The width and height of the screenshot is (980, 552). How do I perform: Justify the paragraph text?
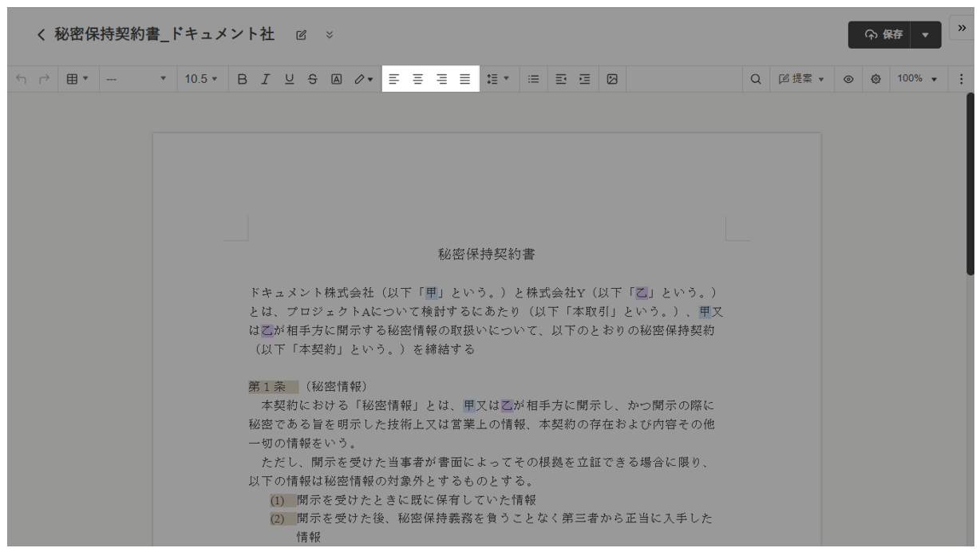pyautogui.click(x=465, y=79)
